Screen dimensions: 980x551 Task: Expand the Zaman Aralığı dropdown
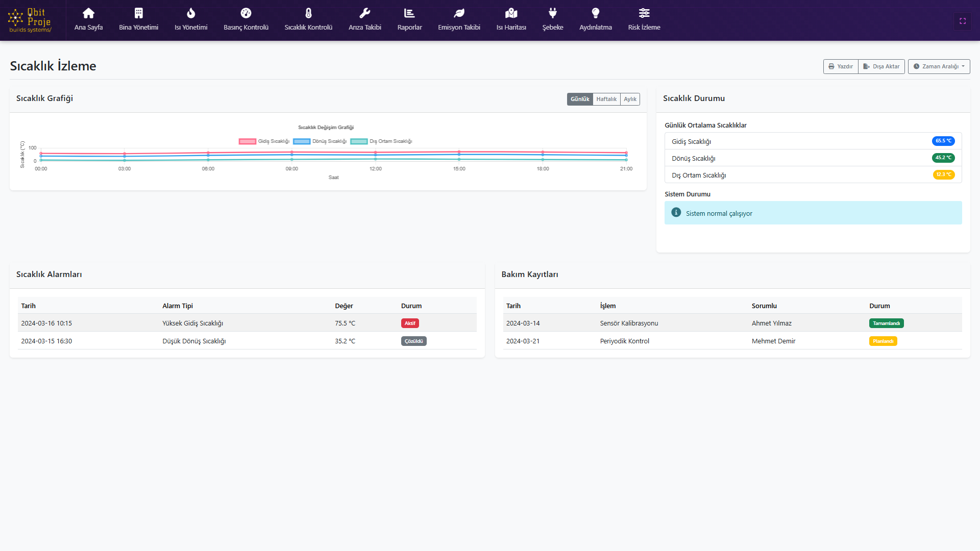(x=939, y=66)
